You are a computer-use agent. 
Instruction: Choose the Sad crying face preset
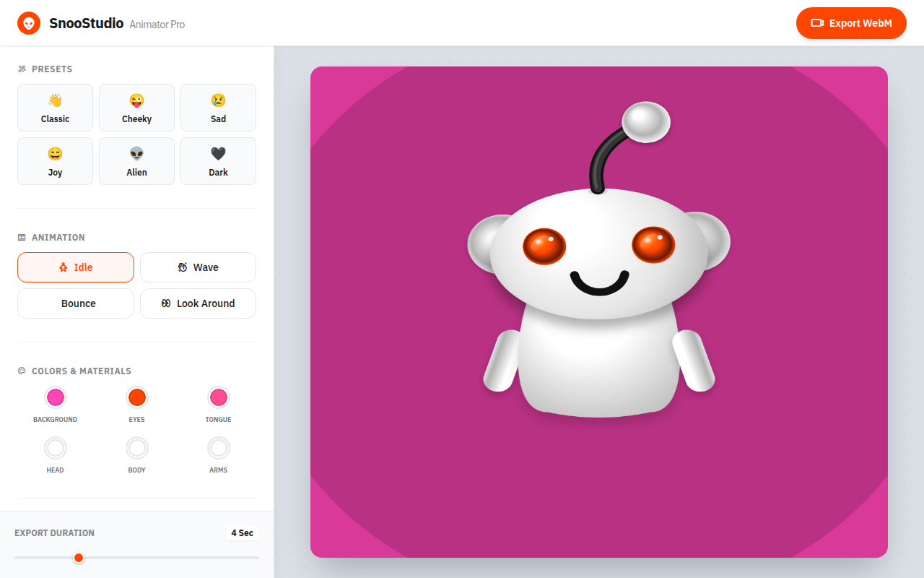[218, 108]
